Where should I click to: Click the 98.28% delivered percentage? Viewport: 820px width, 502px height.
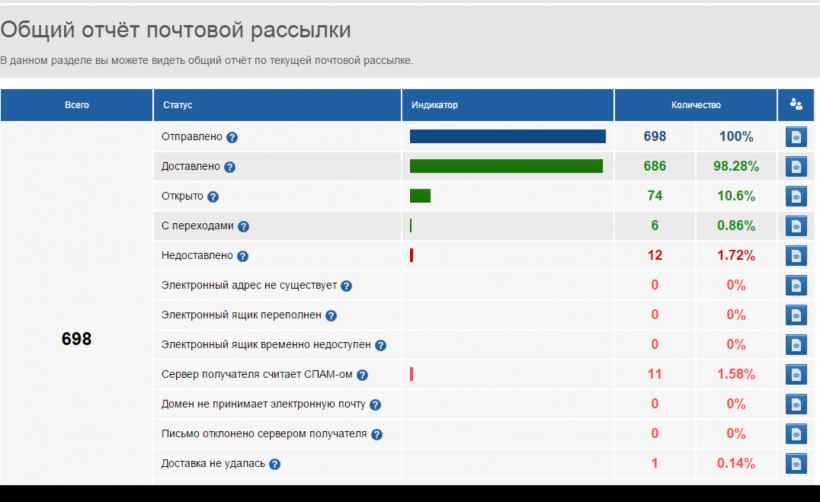pos(736,166)
